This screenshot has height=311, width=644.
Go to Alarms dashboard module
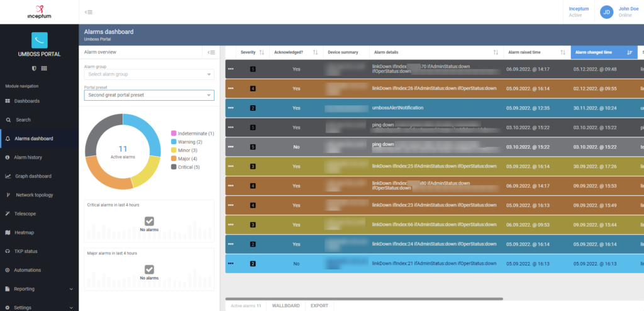tap(40, 139)
